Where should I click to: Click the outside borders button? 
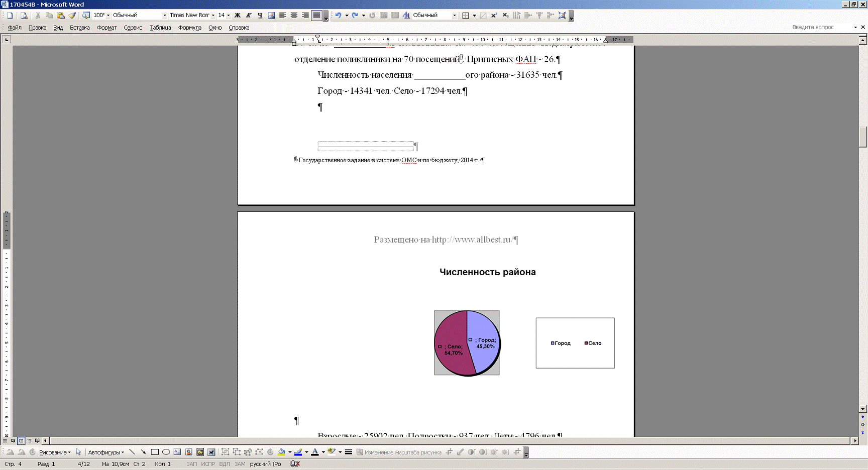466,16
